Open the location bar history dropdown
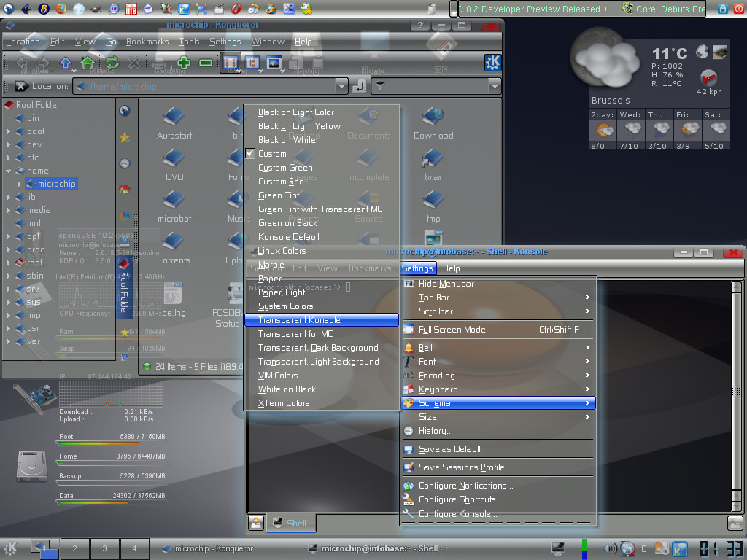747x560 pixels. pyautogui.click(x=341, y=86)
